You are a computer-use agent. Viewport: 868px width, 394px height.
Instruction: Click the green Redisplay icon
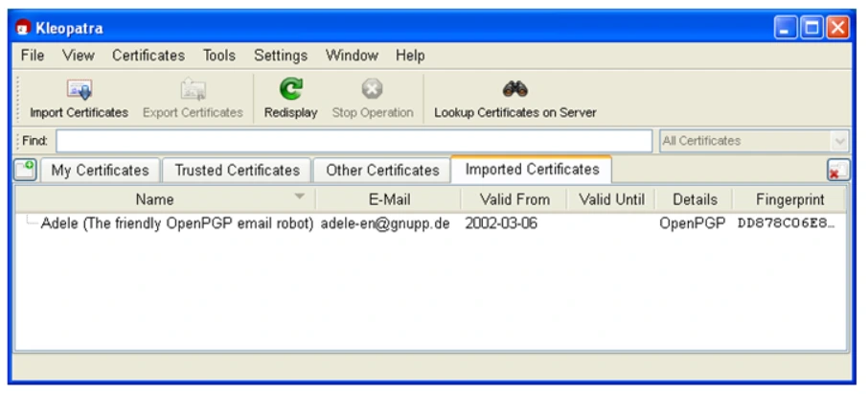(x=290, y=89)
